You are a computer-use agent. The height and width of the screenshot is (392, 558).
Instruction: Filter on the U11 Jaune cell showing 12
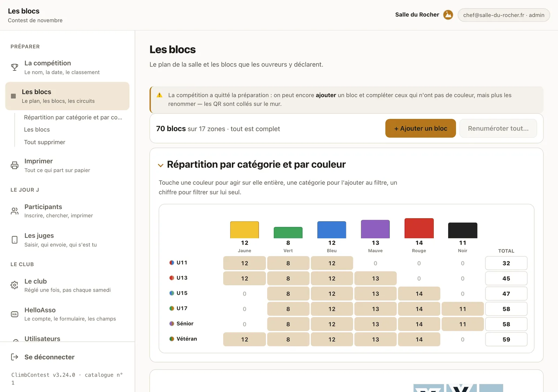click(x=244, y=263)
